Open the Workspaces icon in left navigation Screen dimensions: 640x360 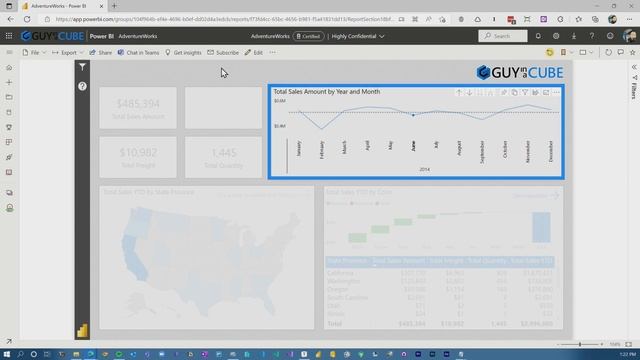coord(9,193)
